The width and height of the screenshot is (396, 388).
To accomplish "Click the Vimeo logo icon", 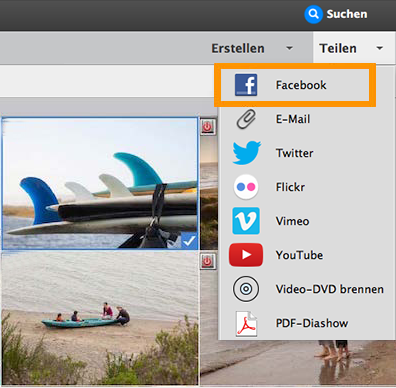I will [x=246, y=221].
